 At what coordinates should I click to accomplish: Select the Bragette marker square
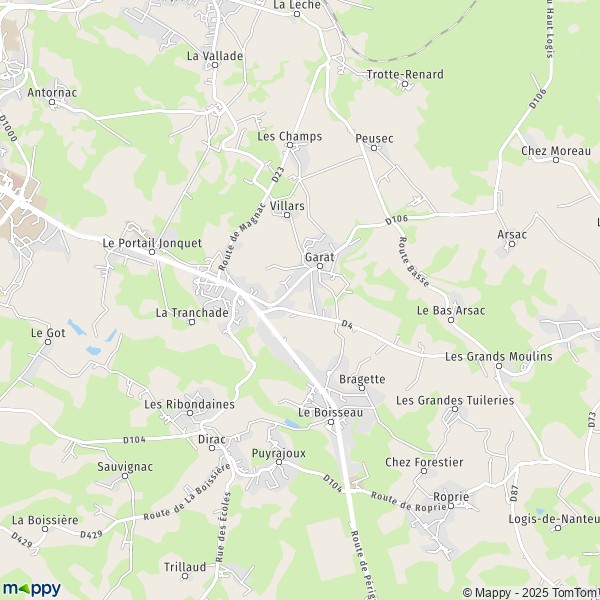click(362, 388)
